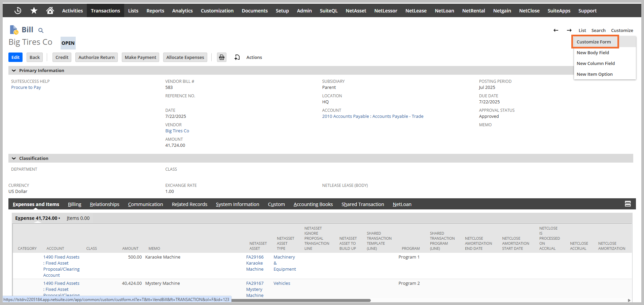The height and width of the screenshot is (305, 644).
Task: Open the NetClose menu
Action: [x=529, y=11]
